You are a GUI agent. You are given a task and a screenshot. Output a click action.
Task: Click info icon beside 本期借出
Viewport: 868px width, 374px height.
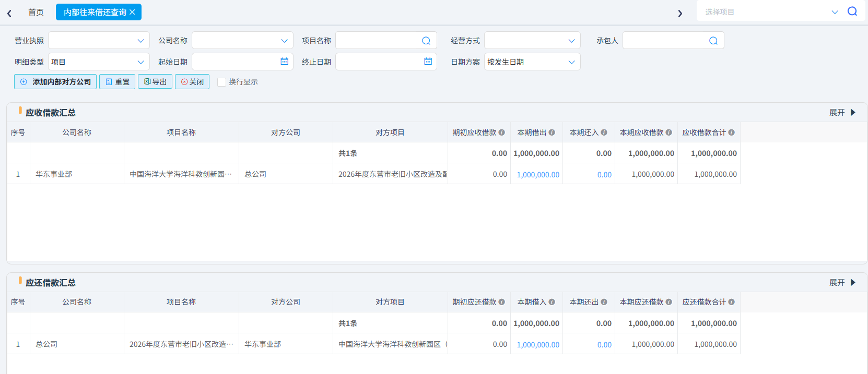(552, 132)
